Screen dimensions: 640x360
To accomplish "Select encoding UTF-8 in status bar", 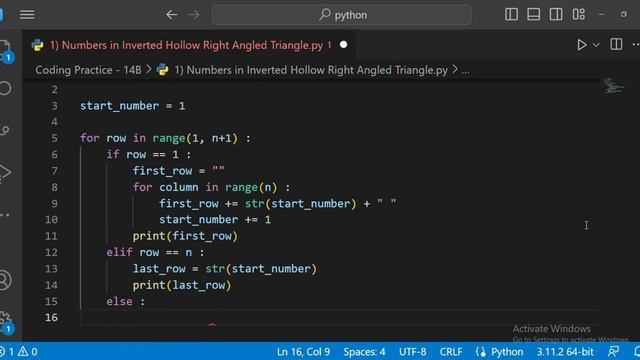I will click(x=412, y=352).
